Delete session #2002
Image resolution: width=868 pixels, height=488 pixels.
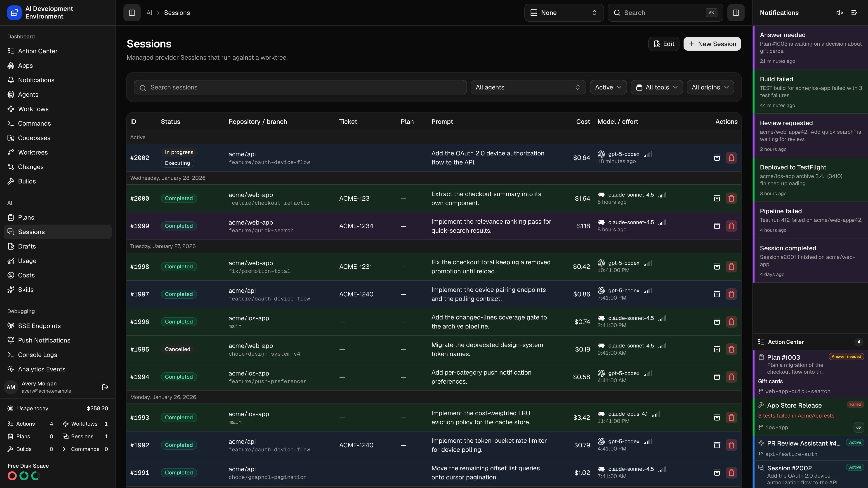(x=731, y=158)
